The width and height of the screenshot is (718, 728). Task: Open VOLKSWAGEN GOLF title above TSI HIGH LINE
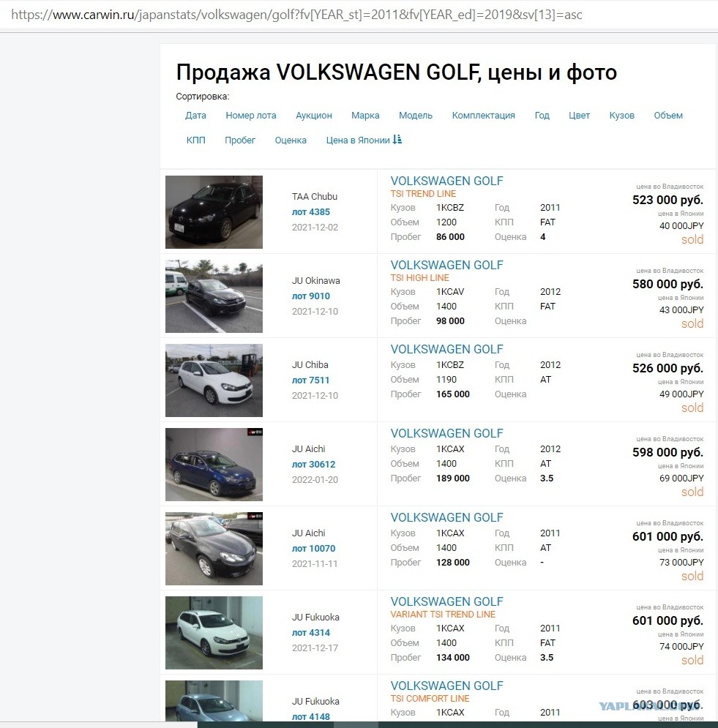446,265
